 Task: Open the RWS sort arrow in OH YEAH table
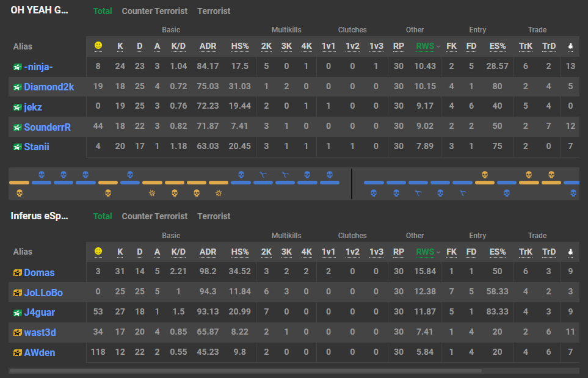coord(438,46)
